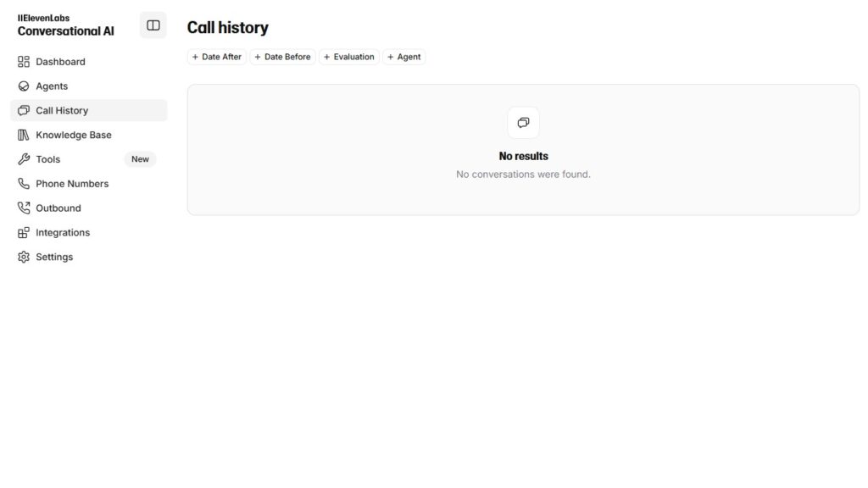
Task: Click the 'No conversations were found.' message
Action: tap(523, 175)
